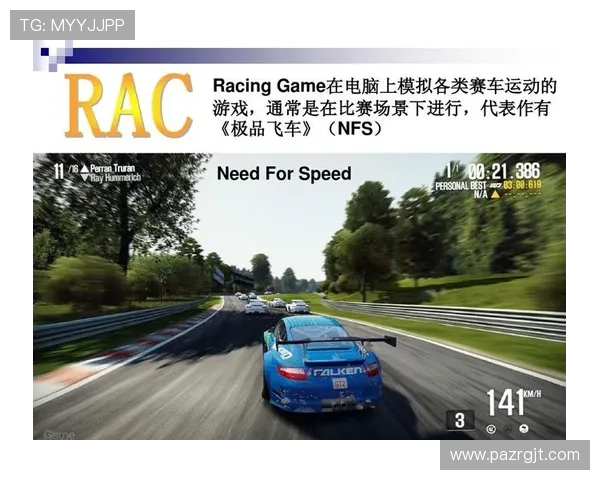The image size is (600, 480).
Task: Click the yellow 03:00:619 target time
Action: coord(523,185)
